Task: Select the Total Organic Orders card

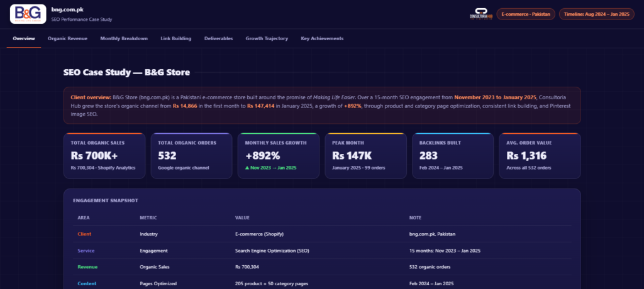Action: coord(191,156)
